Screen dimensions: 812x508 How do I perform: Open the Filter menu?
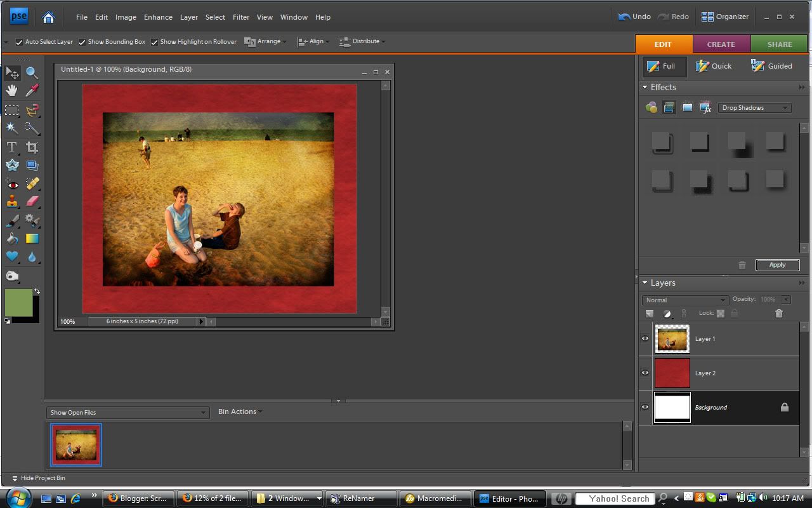pyautogui.click(x=241, y=17)
